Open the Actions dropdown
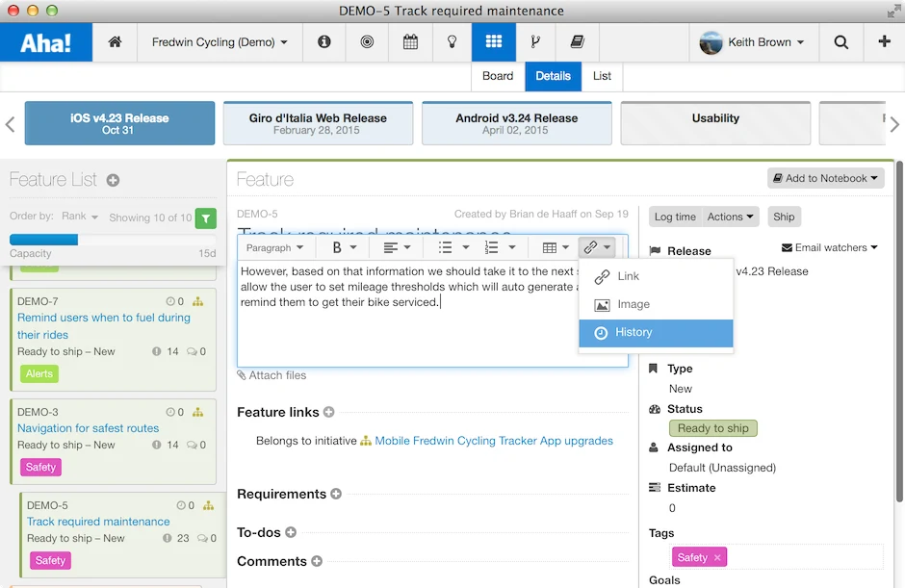 pyautogui.click(x=730, y=217)
